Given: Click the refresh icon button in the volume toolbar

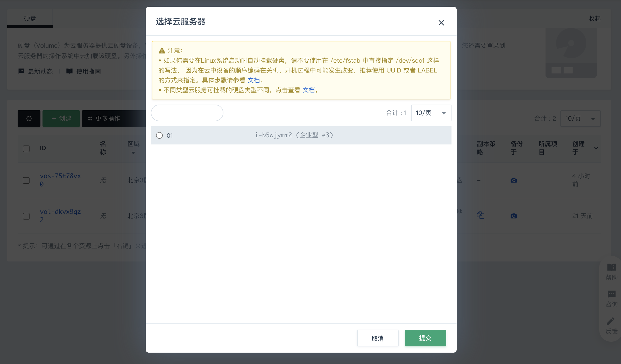Looking at the screenshot, I should [x=29, y=119].
